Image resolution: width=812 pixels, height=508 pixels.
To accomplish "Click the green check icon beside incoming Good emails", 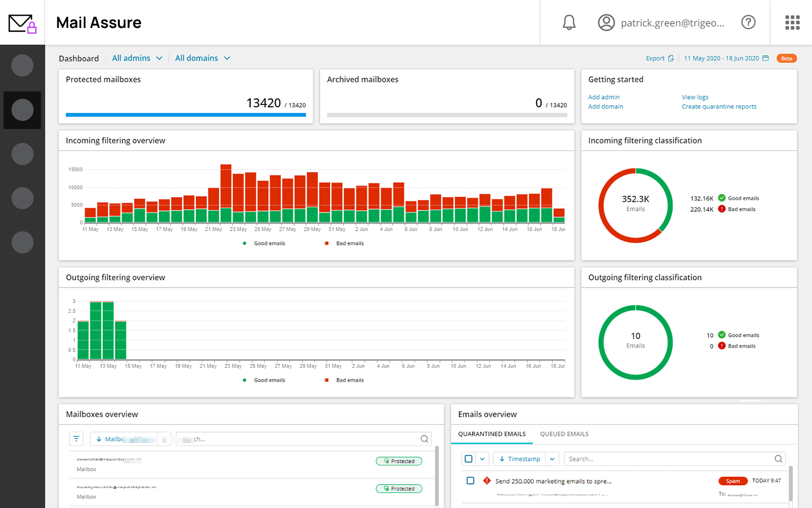I will 722,198.
